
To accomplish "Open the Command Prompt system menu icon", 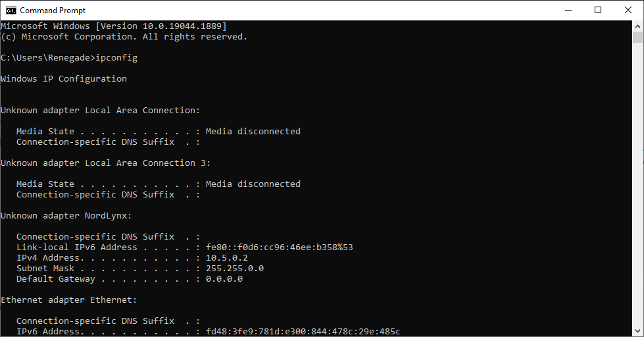I will [x=11, y=11].
